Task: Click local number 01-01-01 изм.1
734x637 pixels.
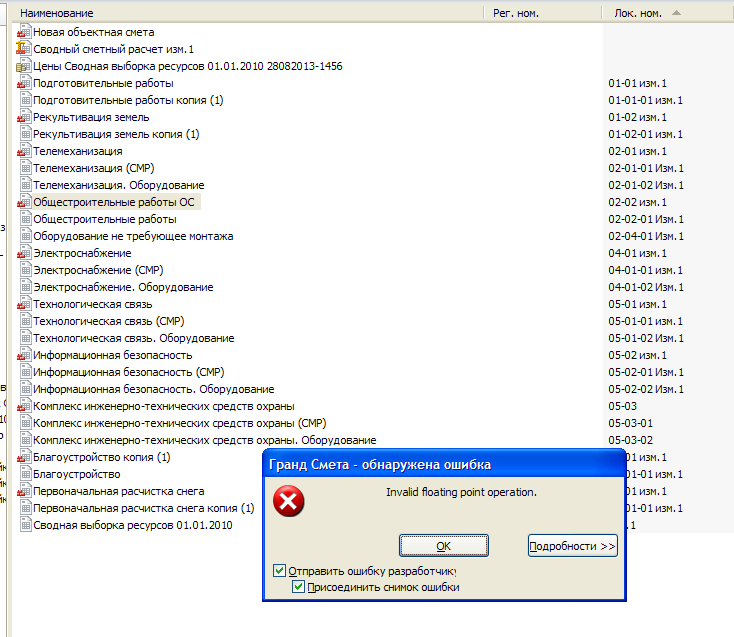Action: click(x=646, y=100)
